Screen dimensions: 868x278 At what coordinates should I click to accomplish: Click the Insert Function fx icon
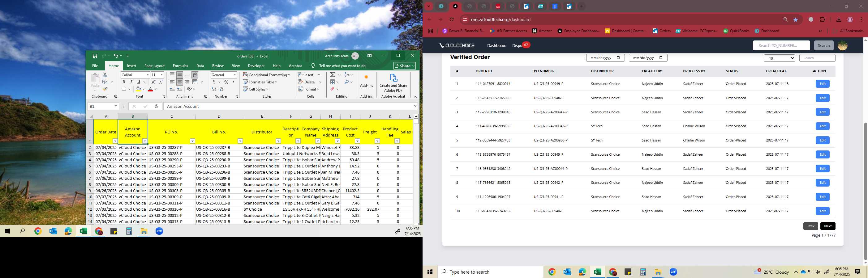pos(157,106)
